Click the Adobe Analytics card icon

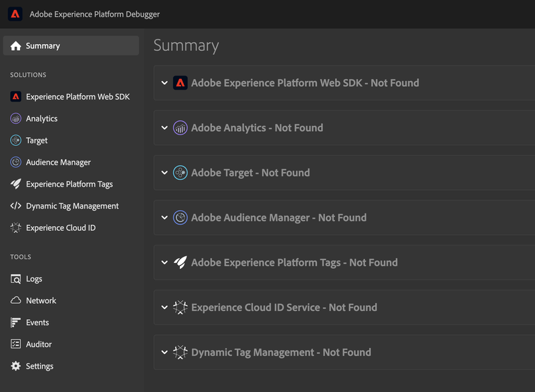[x=180, y=128]
